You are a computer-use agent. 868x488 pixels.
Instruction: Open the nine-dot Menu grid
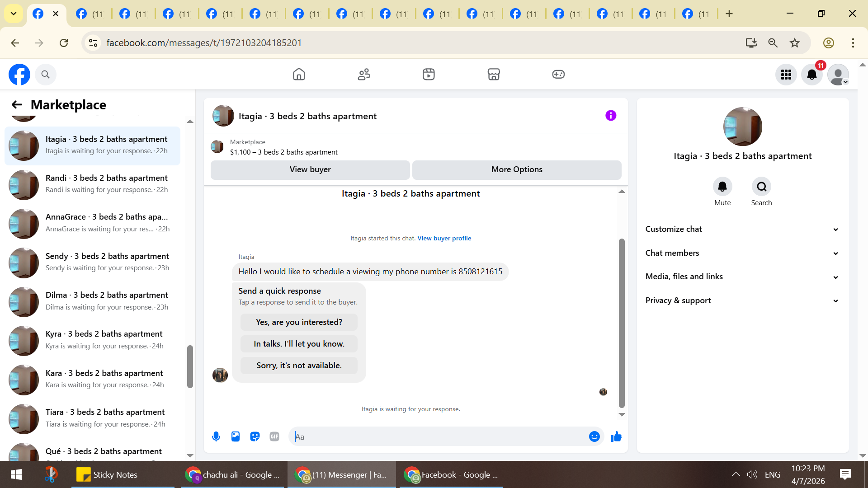786,75
